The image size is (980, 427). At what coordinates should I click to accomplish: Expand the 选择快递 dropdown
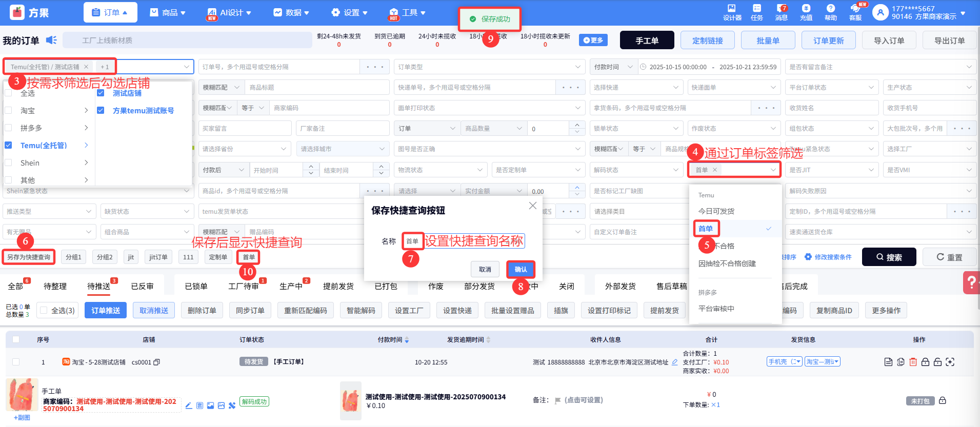click(x=635, y=87)
